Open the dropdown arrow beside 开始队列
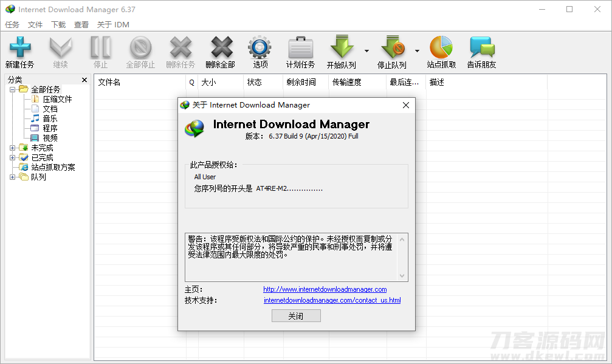This screenshot has width=612, height=364. tap(366, 51)
